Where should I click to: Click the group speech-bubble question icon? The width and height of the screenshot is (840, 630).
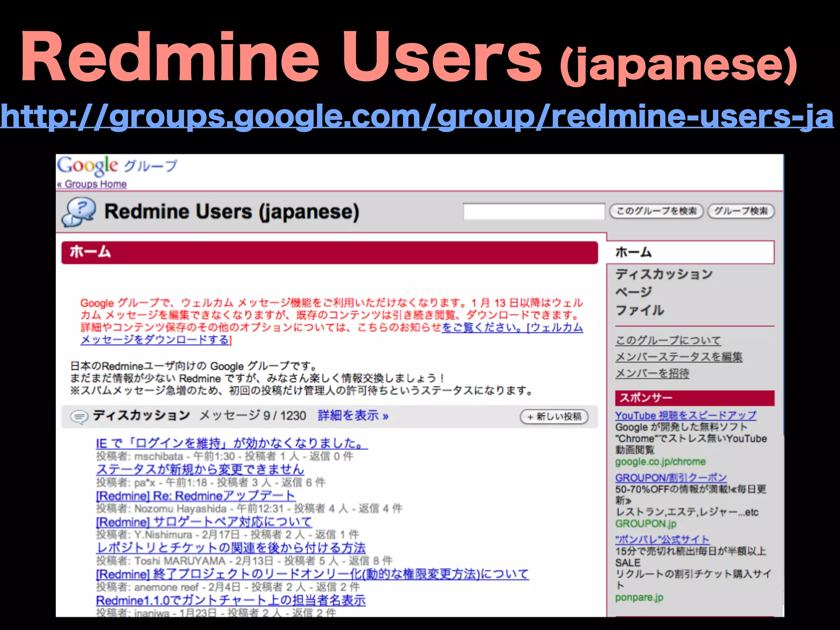pyautogui.click(x=79, y=212)
